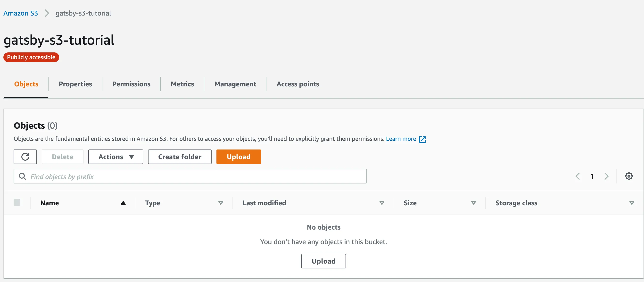The image size is (644, 282).
Task: Switch to the Permissions tab
Action: (131, 84)
